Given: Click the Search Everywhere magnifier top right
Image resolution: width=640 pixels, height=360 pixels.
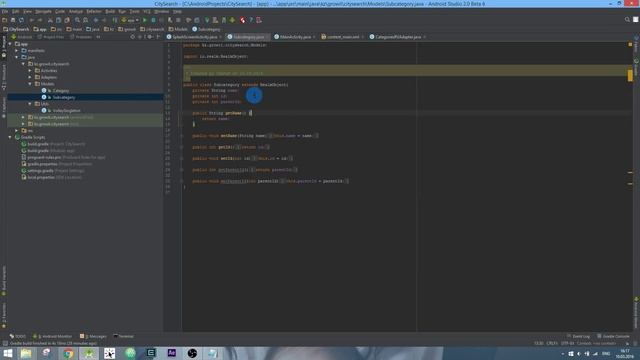Looking at the screenshot, I should [627, 20].
